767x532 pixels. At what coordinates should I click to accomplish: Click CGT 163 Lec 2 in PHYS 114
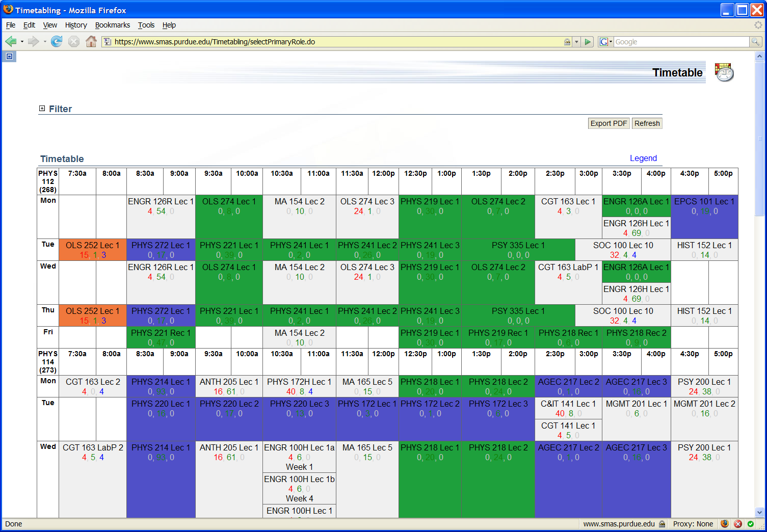[93, 386]
